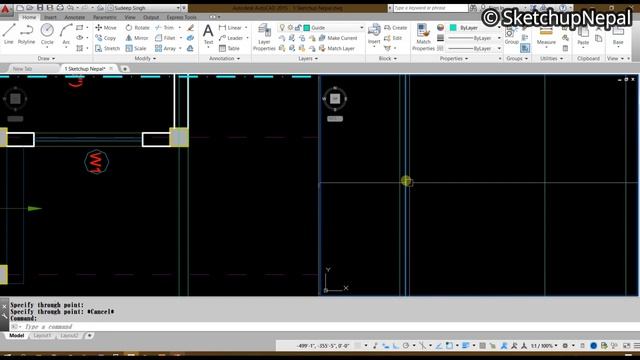Open Layer Properties manager
This screenshot has height=360, width=640.
pos(264,37)
